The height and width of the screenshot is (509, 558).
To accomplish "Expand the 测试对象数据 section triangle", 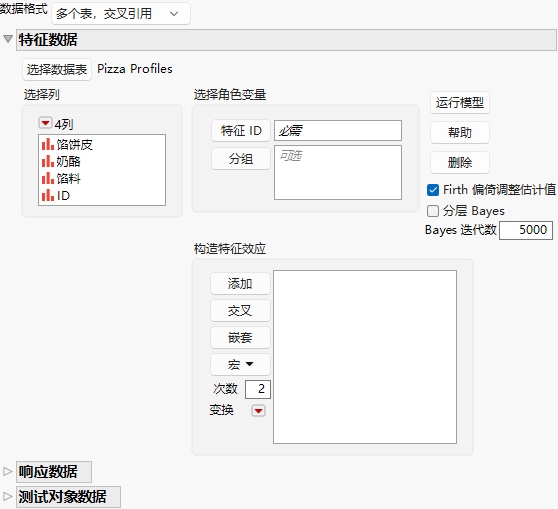I will pyautogui.click(x=7, y=496).
